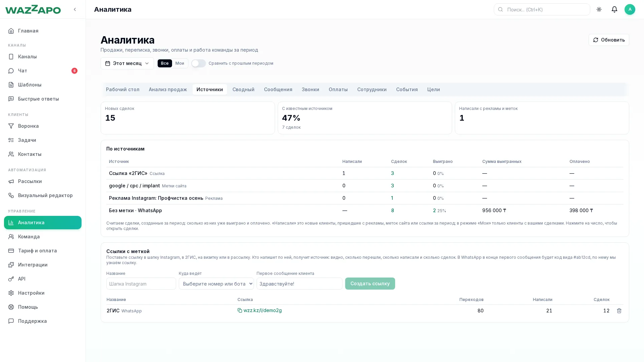Switch to the Сотрудники tab
Viewport: 644px width, 362px height.
point(372,89)
